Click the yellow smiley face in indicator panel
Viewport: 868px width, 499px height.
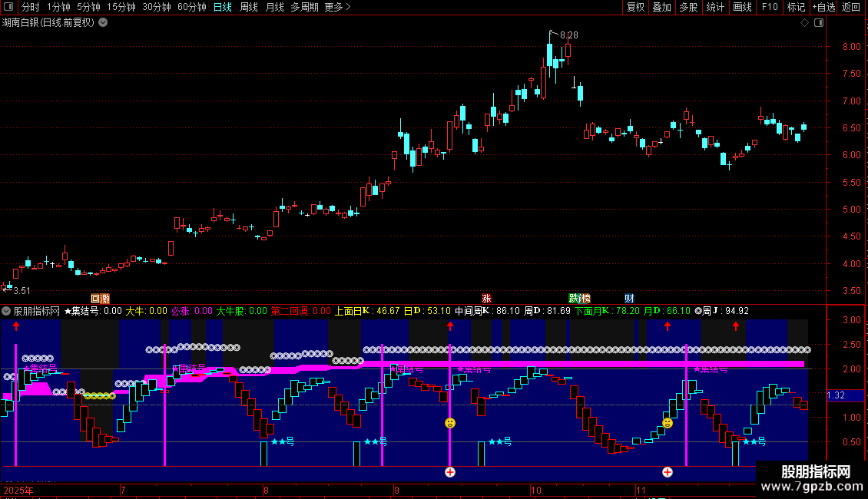[x=450, y=423]
